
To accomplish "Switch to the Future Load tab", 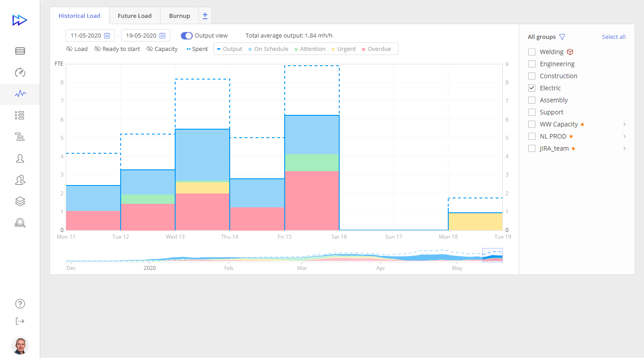I will tap(135, 16).
